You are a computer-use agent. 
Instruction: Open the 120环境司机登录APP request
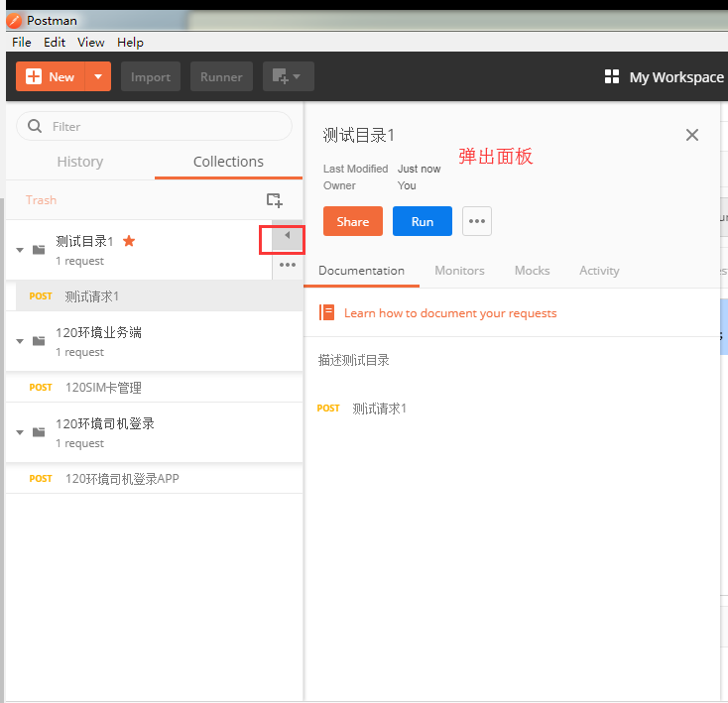coord(154,478)
